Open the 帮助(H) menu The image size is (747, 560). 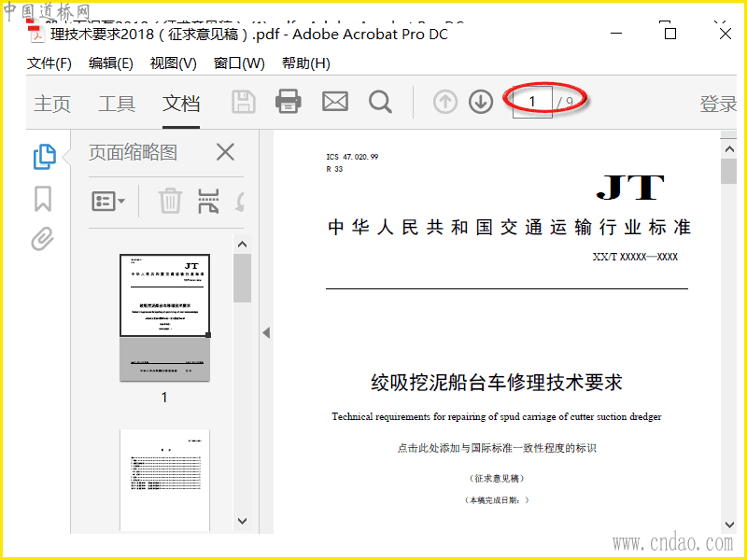click(306, 63)
